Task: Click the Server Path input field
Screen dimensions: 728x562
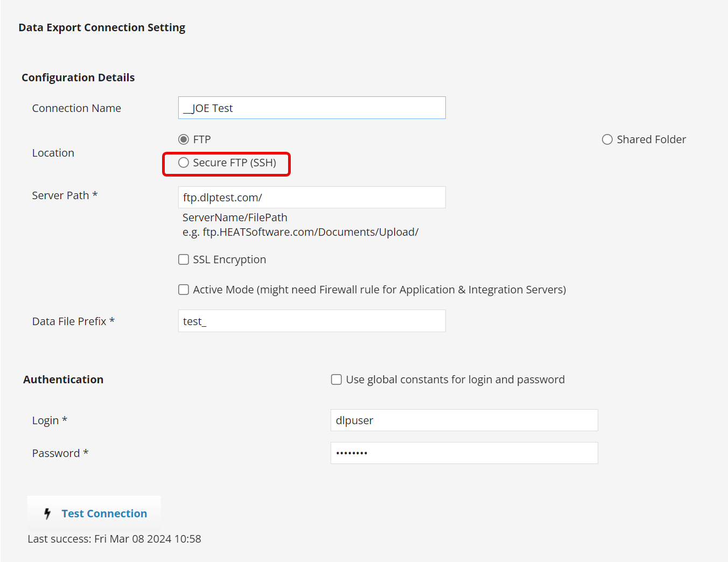Action: (312, 198)
